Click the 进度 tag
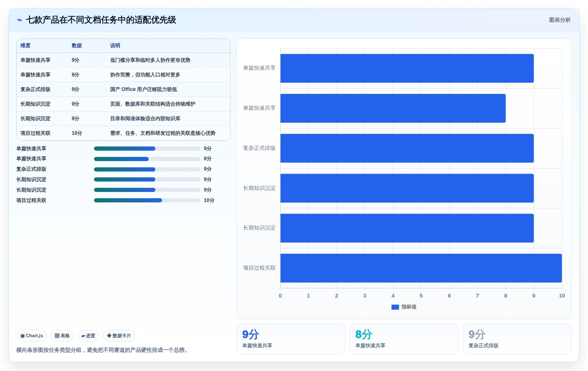This screenshot has height=371, width=588. [88, 336]
